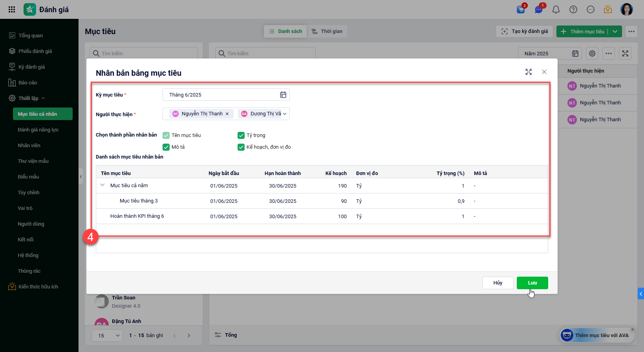Click the help question mark icon
This screenshot has width=644, height=352.
coord(573,9)
